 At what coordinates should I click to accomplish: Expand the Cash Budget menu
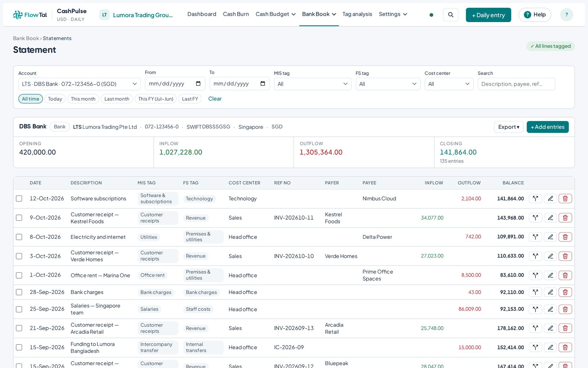click(276, 14)
